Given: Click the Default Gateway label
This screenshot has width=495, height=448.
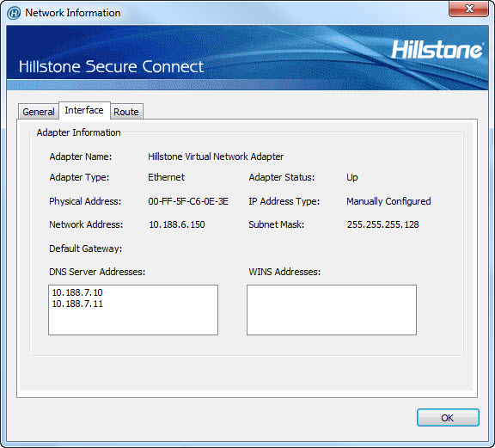Looking at the screenshot, I should pos(86,249).
